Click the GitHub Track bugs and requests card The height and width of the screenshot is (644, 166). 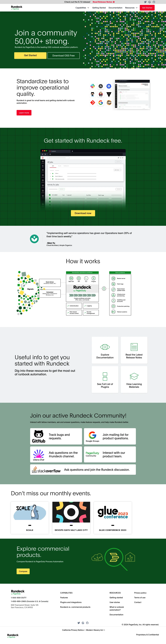click(x=56, y=436)
